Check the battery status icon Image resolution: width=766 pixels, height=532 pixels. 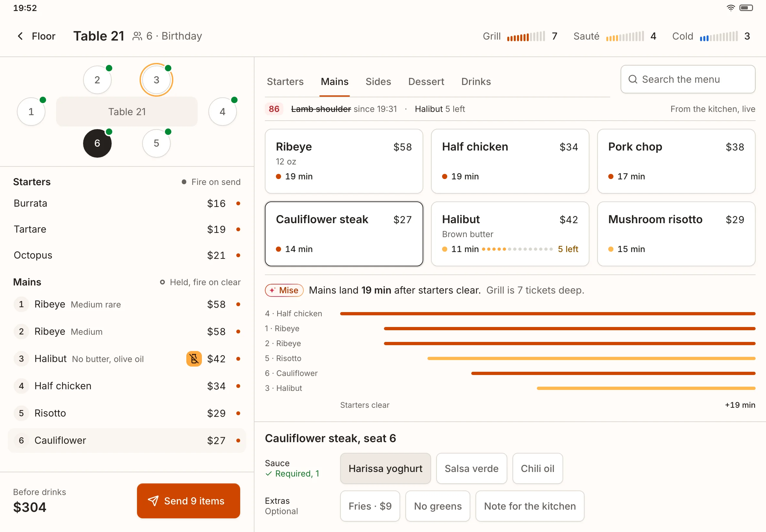coord(746,8)
